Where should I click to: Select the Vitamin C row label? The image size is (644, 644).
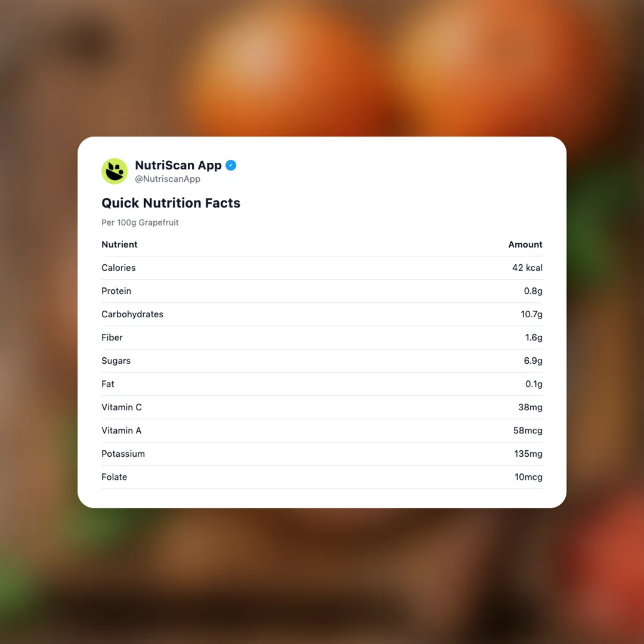(x=122, y=407)
